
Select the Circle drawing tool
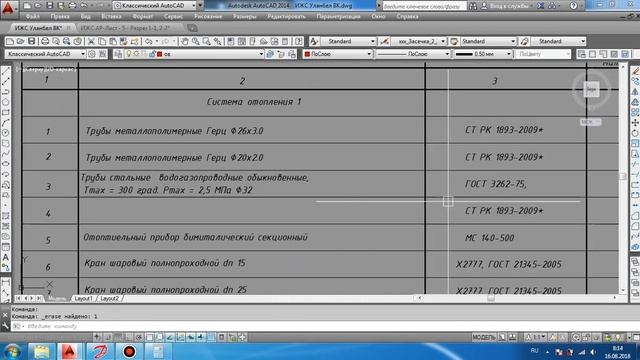click(6, 133)
